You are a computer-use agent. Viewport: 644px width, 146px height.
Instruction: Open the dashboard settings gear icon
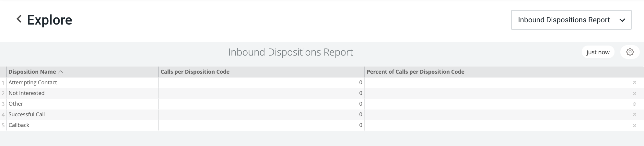(x=630, y=52)
